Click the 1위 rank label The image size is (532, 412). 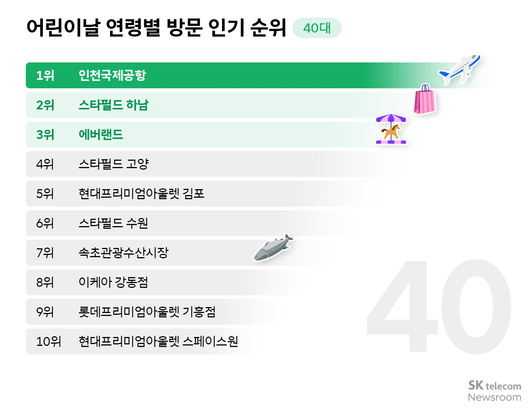click(45, 75)
